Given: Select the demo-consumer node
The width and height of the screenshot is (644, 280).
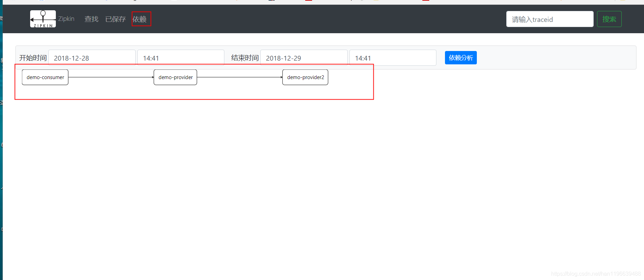Looking at the screenshot, I should pos(45,77).
